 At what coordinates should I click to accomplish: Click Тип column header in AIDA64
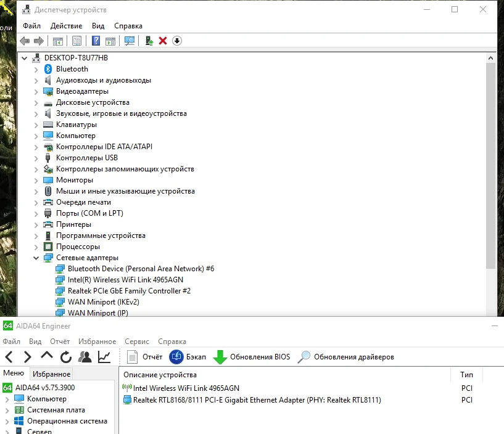466,375
